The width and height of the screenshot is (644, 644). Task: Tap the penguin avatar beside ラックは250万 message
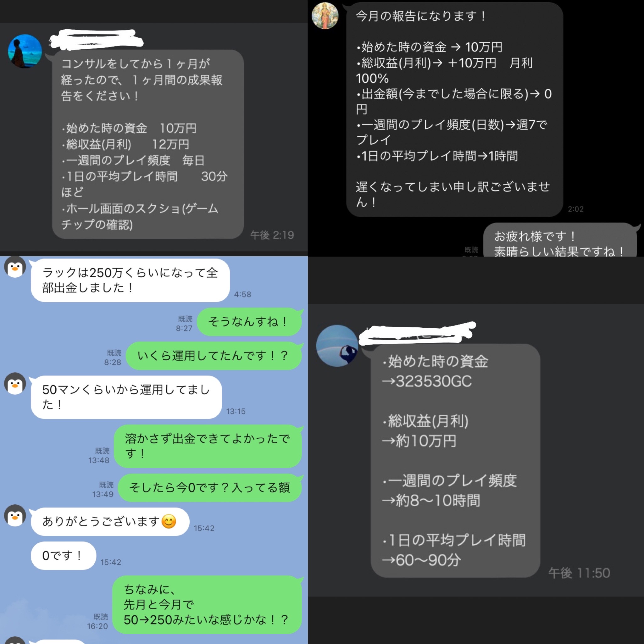pyautogui.click(x=15, y=267)
